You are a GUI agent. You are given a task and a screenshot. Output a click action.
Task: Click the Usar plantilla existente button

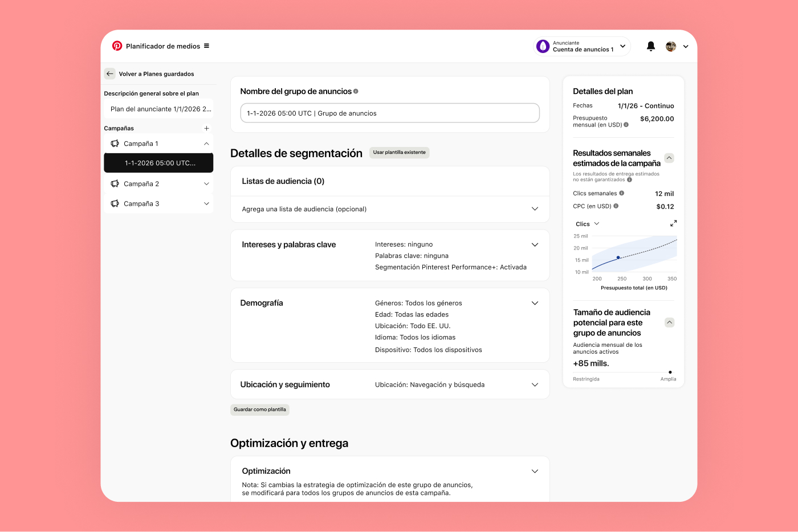tap(399, 152)
